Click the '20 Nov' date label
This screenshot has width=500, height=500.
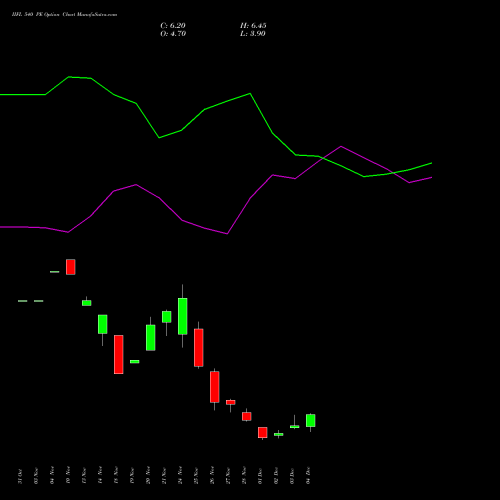tap(149, 476)
